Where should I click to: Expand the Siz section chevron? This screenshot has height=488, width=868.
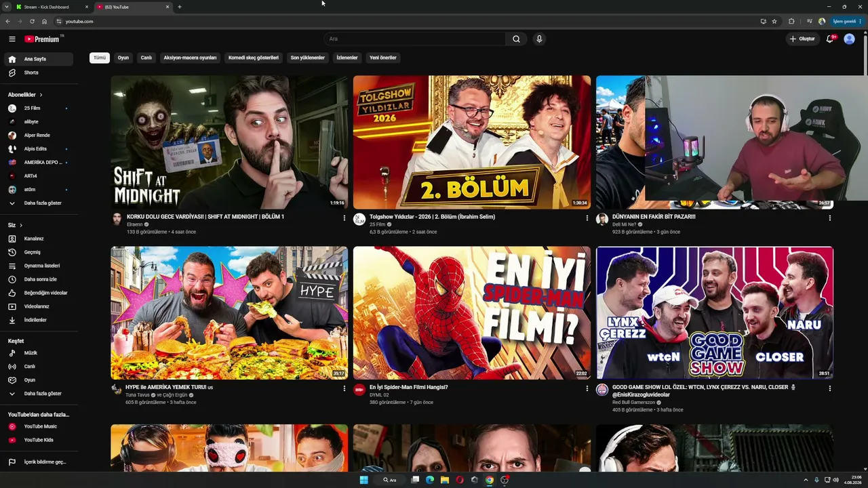(x=21, y=225)
